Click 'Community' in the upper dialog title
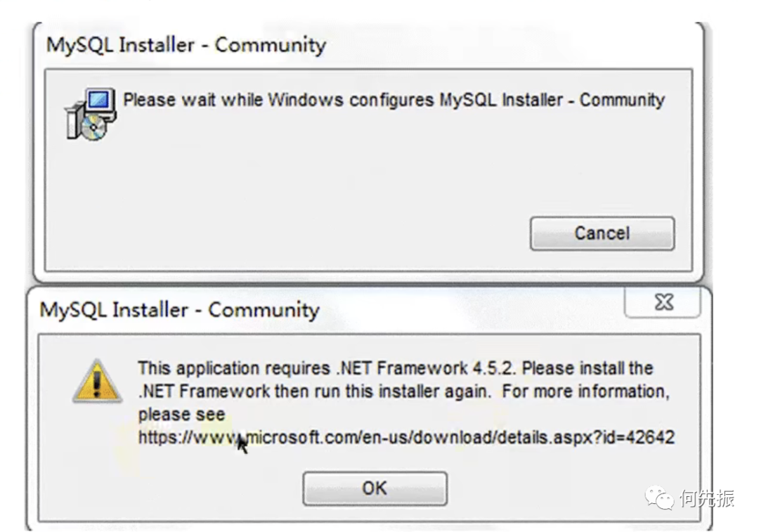759x532 pixels. click(270, 45)
